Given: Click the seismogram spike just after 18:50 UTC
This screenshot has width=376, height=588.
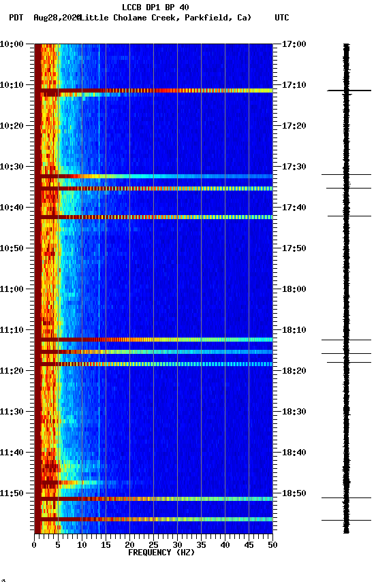Looking at the screenshot, I should (346, 498).
